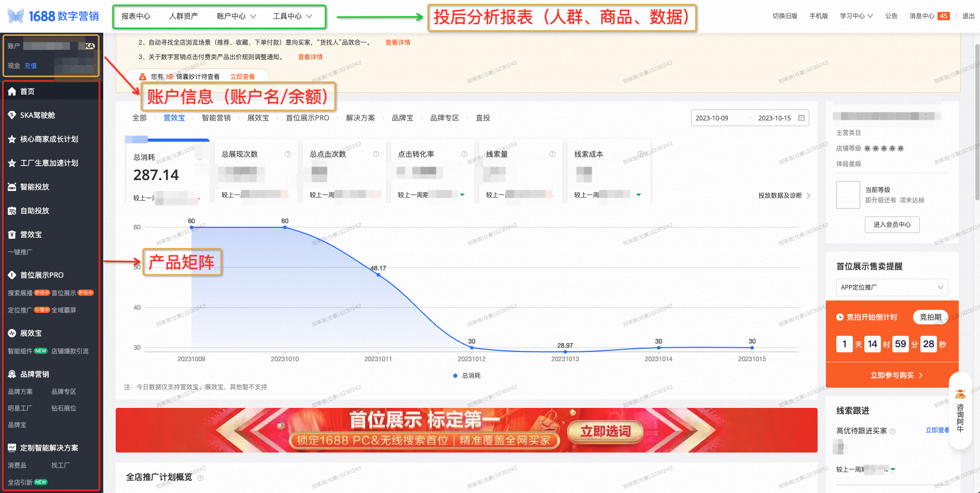Open the 人群资产 menu
Image resolution: width=980 pixels, height=493 pixels.
coord(184,17)
